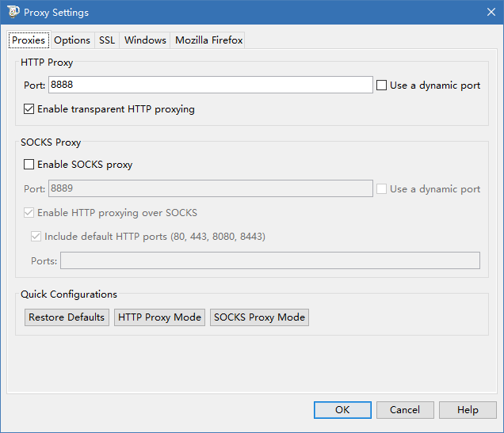Apply SOCKS Proxy Mode quick configuration
This screenshot has height=433, width=504.
[259, 317]
